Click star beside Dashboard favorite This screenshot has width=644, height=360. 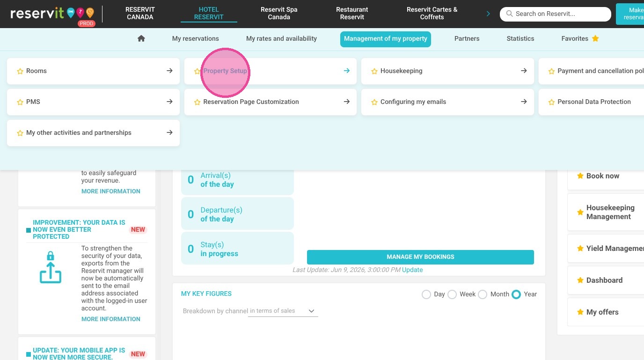pos(580,280)
